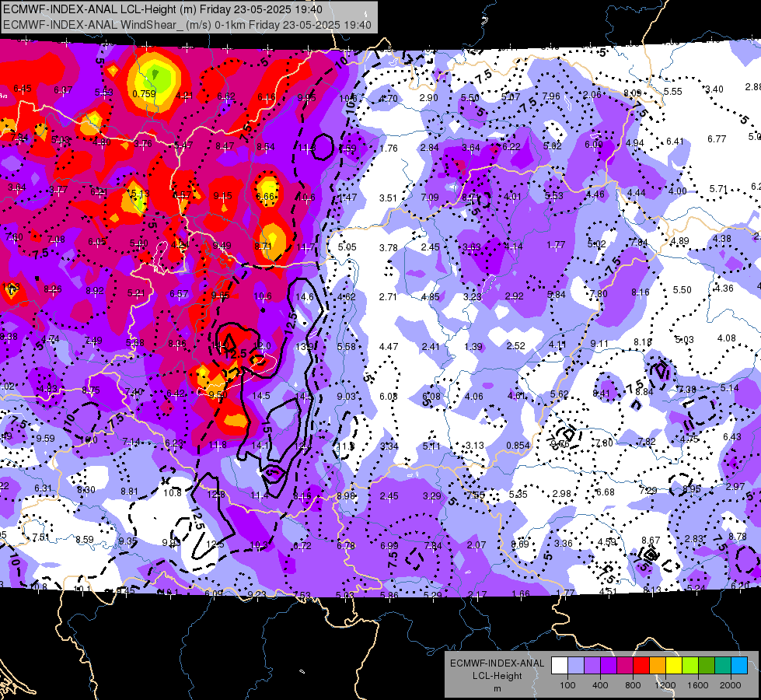761x700 pixels.
Task: Click the red legend swatch
Action: tap(641, 666)
